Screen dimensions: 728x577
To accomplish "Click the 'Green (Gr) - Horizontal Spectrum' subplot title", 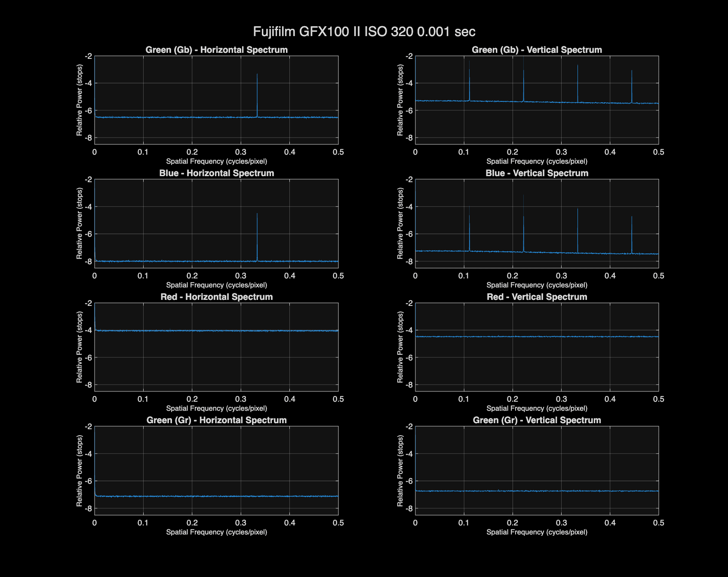I will click(x=217, y=420).
